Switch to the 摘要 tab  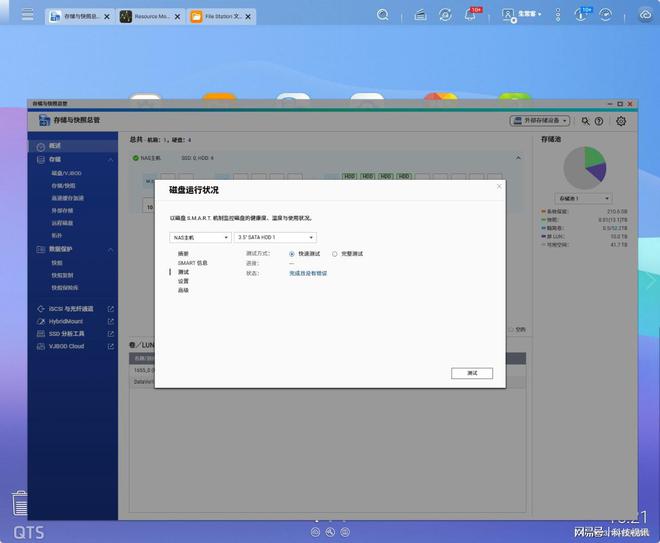[x=183, y=254]
